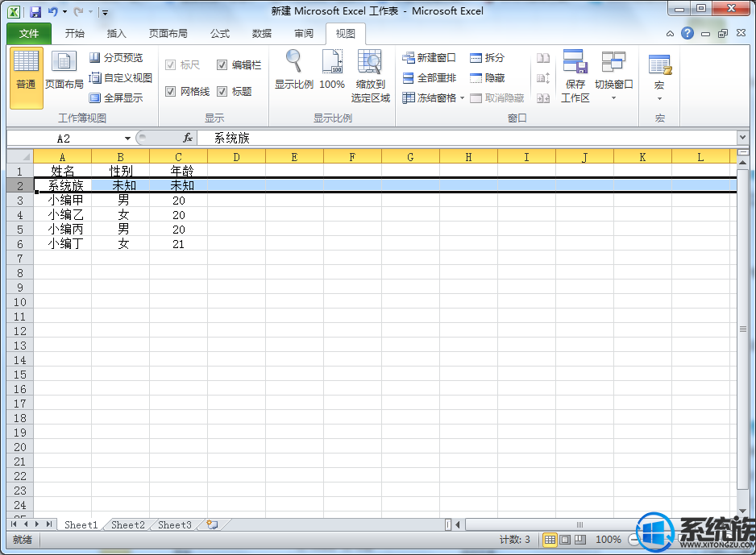Click the Save icon in quick access toolbar

(35, 11)
